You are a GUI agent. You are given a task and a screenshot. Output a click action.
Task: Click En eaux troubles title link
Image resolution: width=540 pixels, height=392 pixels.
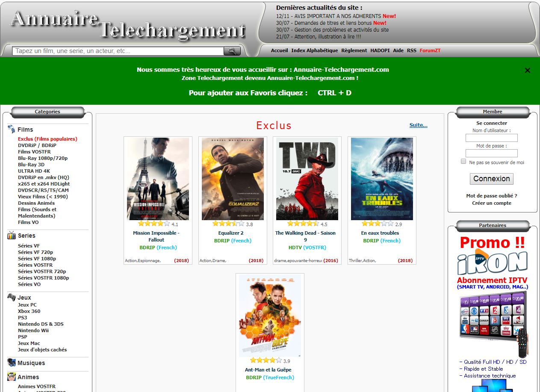coord(380,233)
